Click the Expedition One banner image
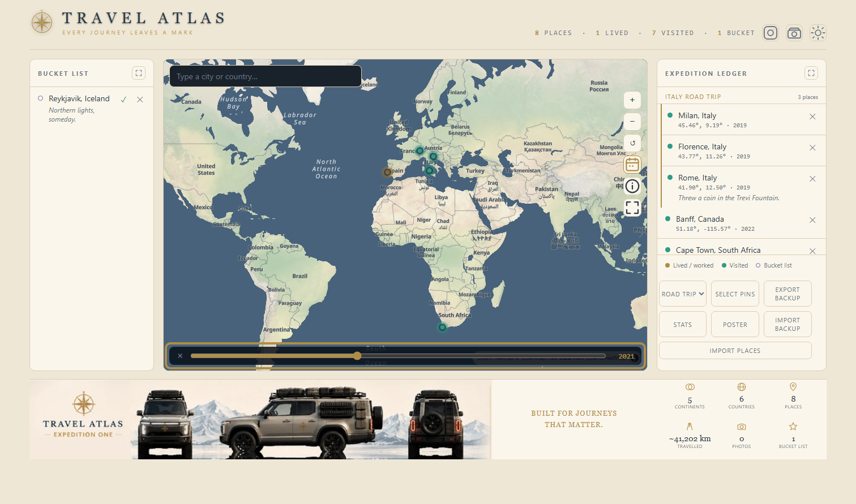Screen dimensions: 856x504 tap(260, 419)
